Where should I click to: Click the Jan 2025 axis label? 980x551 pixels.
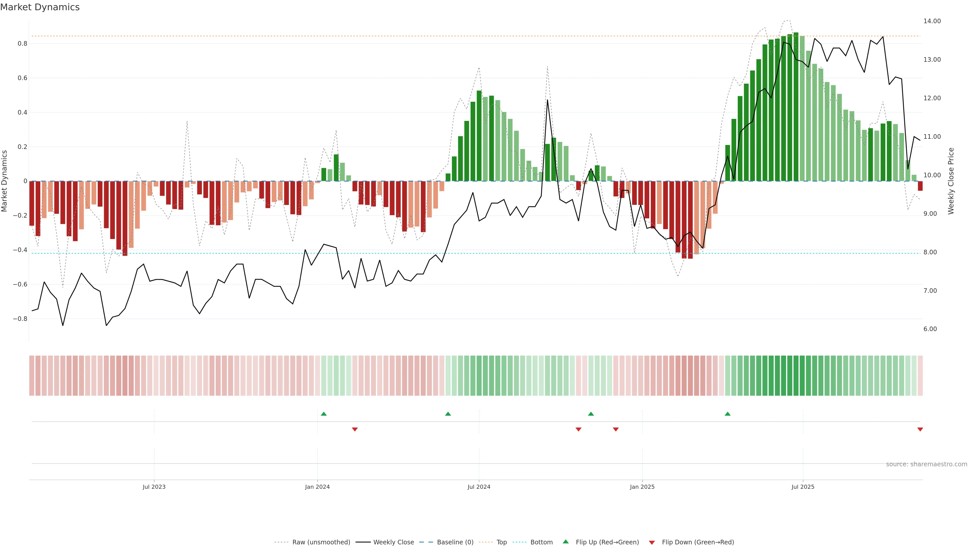[642, 487]
